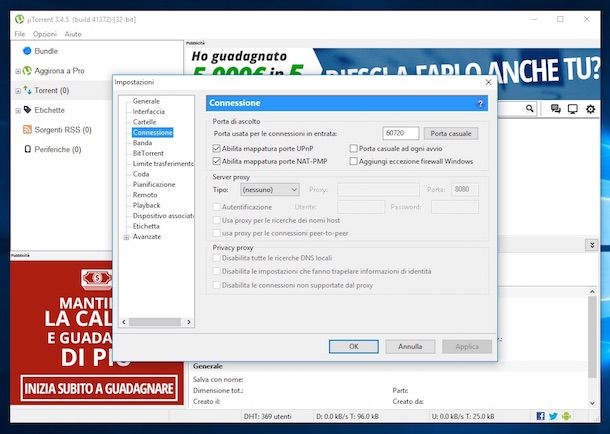Collapse details pane with double-chevron button
The image size is (610, 434).
[x=591, y=245]
